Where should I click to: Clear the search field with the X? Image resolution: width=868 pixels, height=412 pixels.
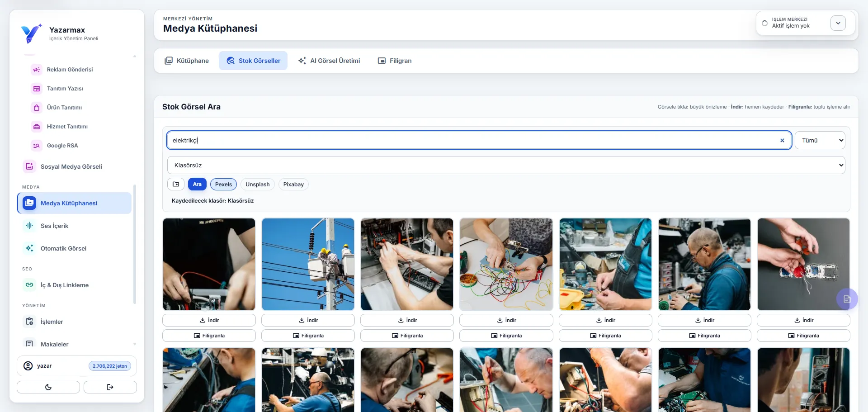pyautogui.click(x=782, y=141)
